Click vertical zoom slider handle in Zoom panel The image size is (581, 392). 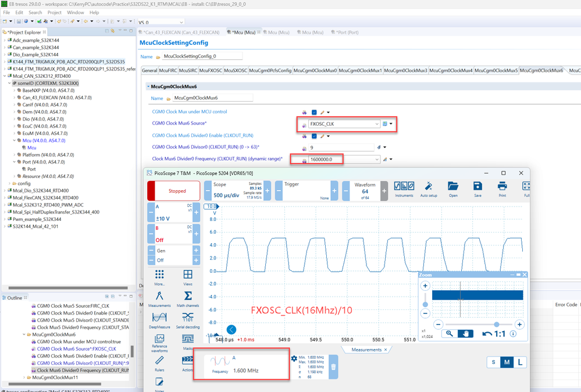click(425, 305)
